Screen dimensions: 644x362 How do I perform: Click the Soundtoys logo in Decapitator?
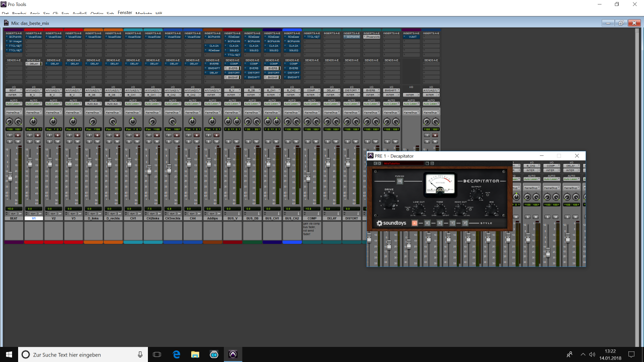click(x=391, y=223)
